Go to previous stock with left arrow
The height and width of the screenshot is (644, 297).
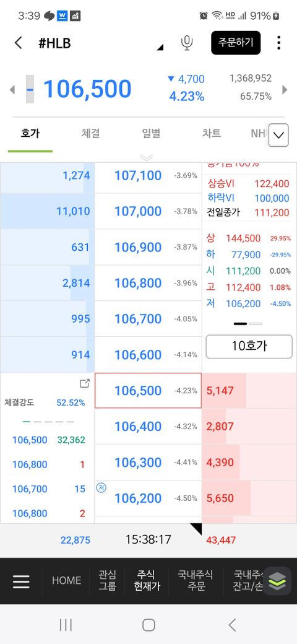coord(12,89)
